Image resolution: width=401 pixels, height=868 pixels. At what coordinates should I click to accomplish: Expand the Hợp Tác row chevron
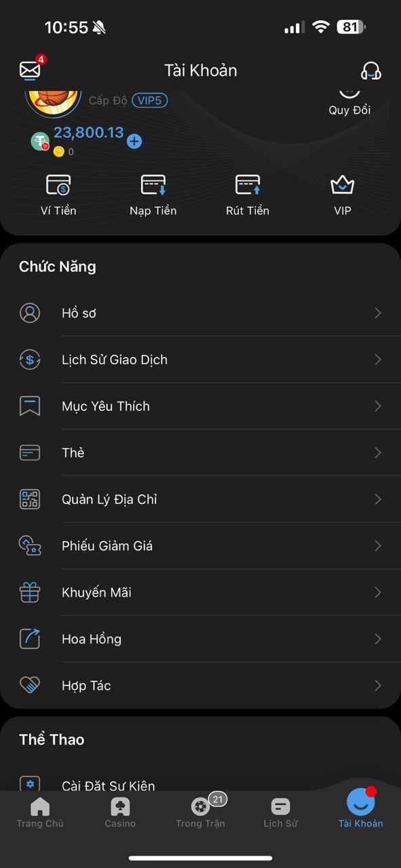point(378,686)
